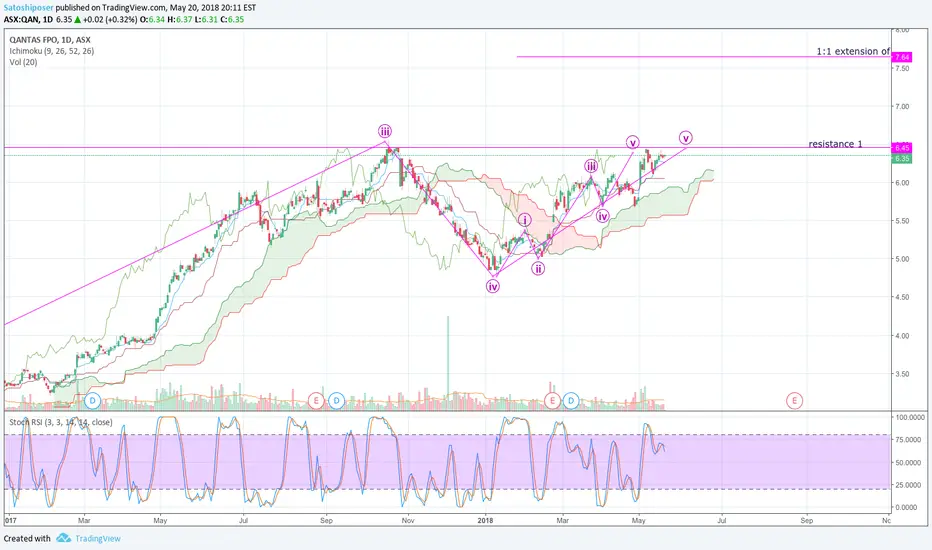Click the Nov label on time axis
Screen dimensions: 932x550
pos(407,520)
